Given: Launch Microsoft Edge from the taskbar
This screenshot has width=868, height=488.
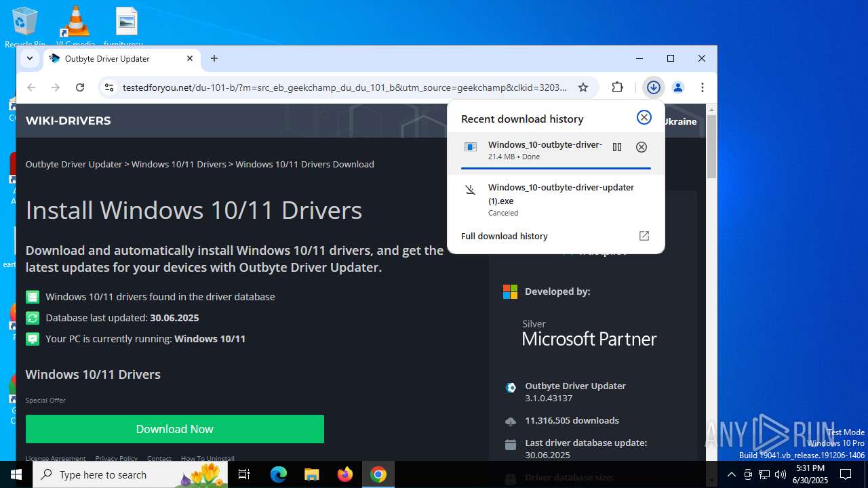Looking at the screenshot, I should coord(279,474).
